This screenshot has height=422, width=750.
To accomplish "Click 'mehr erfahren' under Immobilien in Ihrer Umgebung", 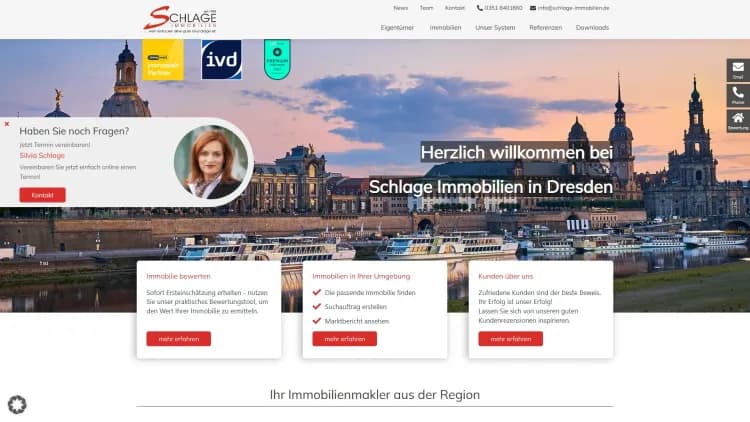I will (344, 339).
